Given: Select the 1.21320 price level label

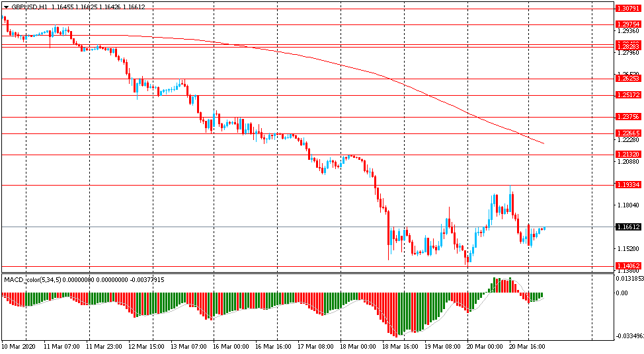Looking at the screenshot, I should [x=627, y=155].
